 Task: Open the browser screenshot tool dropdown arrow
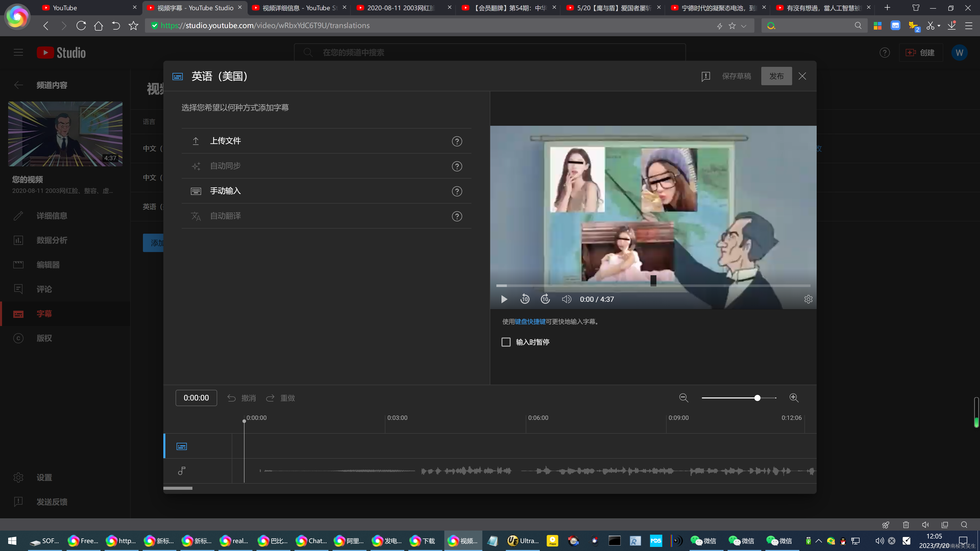[x=939, y=26]
